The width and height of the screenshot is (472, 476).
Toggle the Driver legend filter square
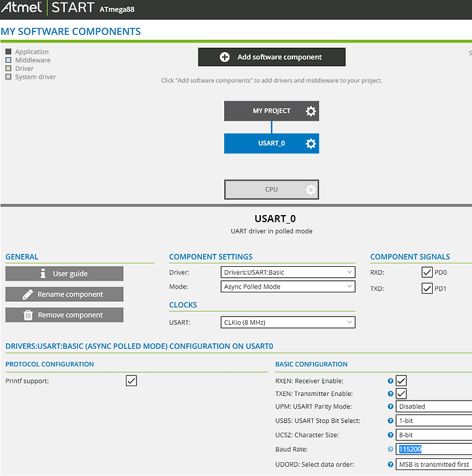point(9,68)
